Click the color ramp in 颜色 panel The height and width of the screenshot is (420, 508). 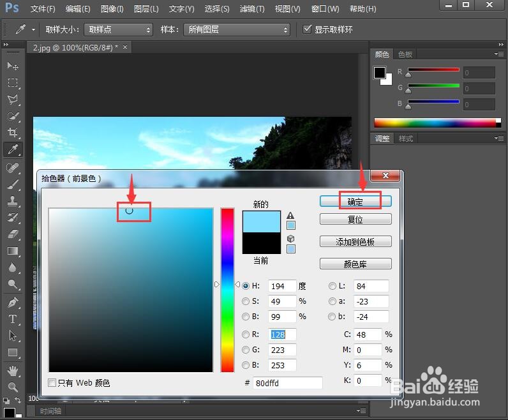(x=437, y=123)
